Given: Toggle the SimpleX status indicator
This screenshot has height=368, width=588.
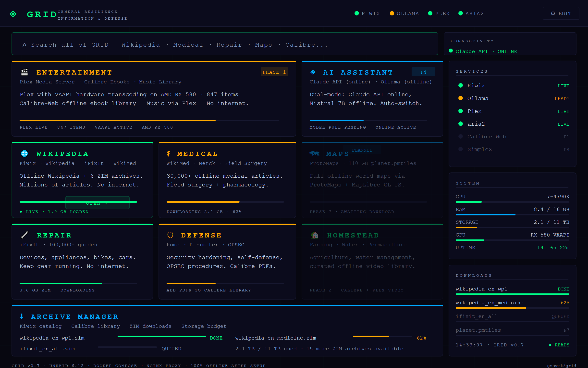Looking at the screenshot, I should (461, 149).
